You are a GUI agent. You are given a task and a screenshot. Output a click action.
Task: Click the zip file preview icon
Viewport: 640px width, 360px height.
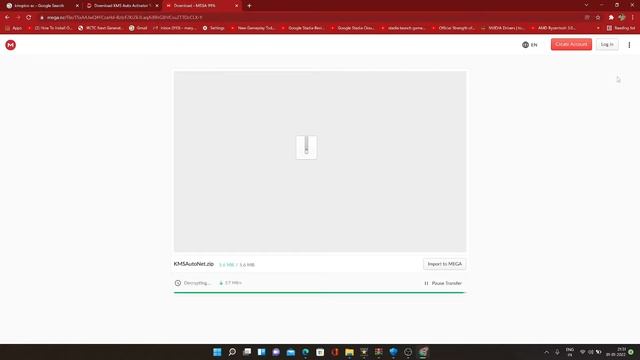(x=306, y=147)
